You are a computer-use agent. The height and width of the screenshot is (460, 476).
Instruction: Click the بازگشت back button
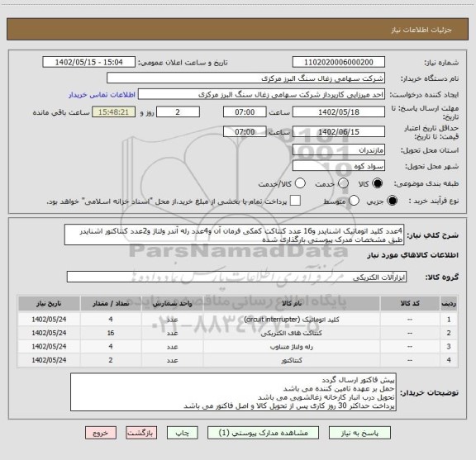tap(141, 433)
